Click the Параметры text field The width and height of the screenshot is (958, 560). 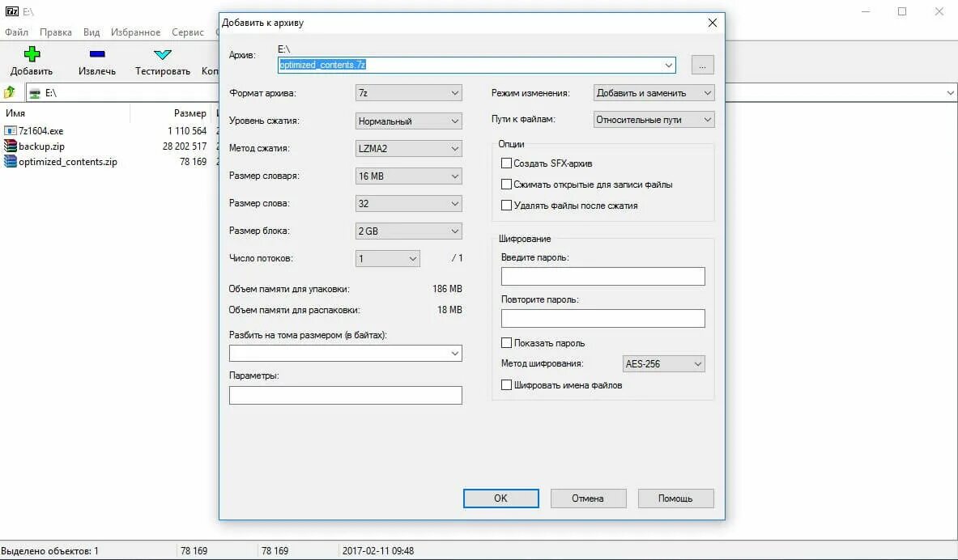coord(345,395)
